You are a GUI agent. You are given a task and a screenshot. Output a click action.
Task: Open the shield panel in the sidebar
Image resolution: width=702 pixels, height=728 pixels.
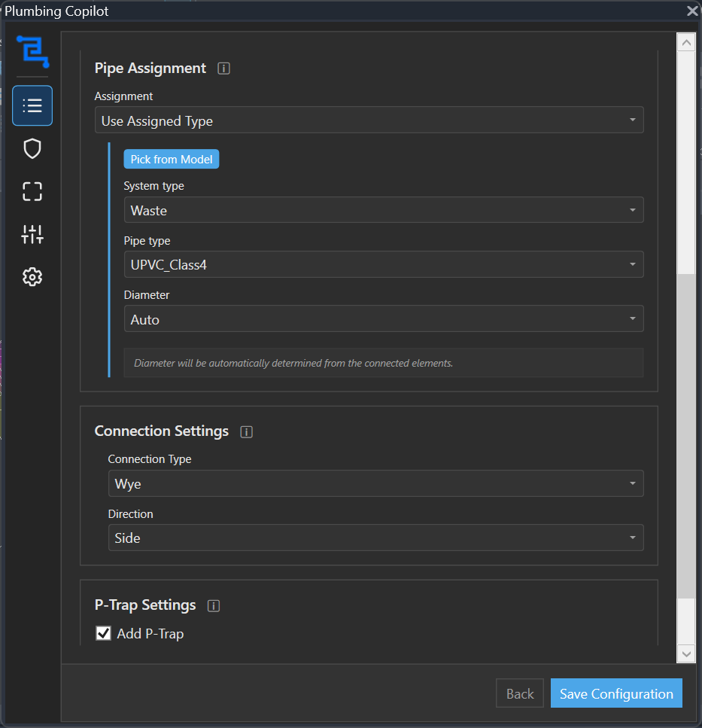32,148
